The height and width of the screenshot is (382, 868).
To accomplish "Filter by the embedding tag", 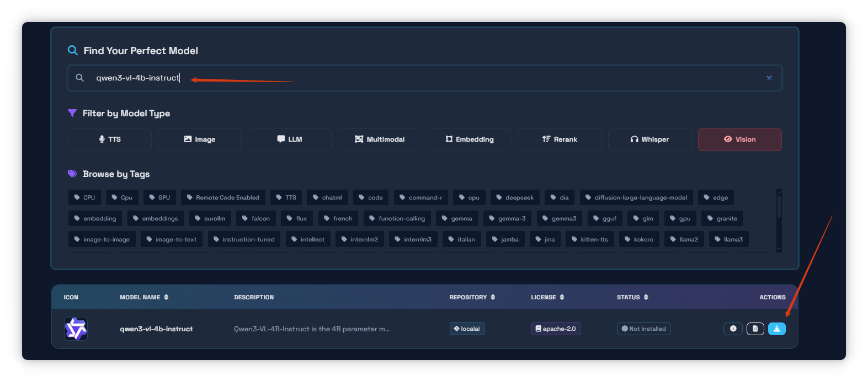I will [x=95, y=218].
